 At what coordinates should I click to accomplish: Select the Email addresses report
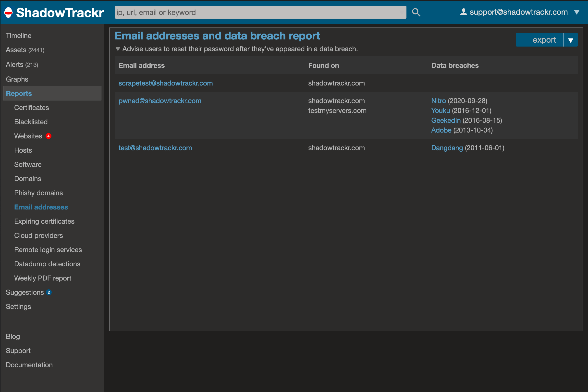[41, 207]
